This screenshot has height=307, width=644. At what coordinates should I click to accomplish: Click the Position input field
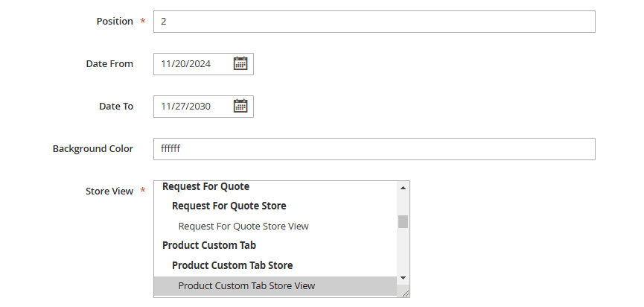click(374, 22)
